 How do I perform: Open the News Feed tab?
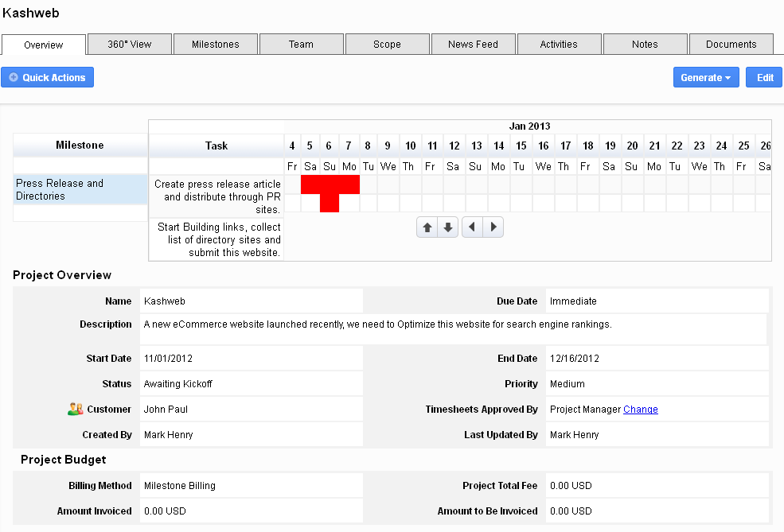coord(473,45)
